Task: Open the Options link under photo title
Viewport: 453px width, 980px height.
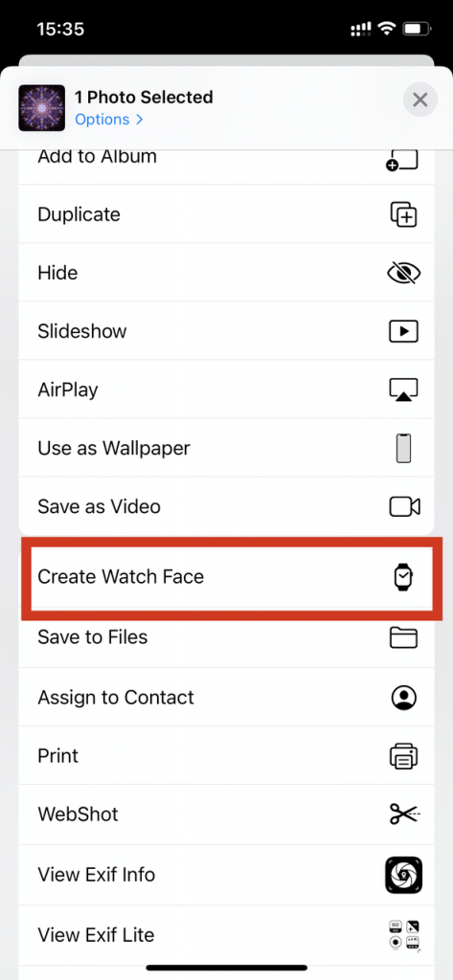Action: coord(109,120)
